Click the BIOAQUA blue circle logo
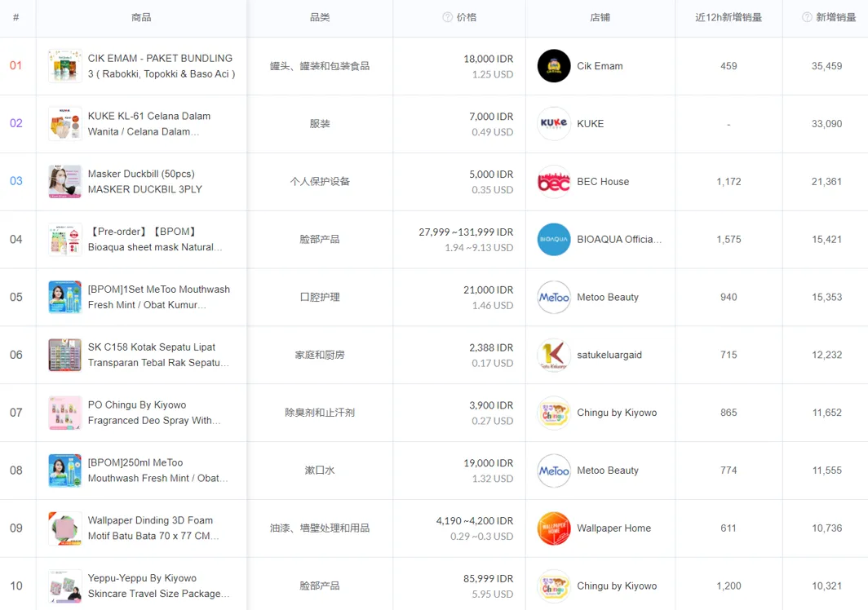The height and width of the screenshot is (610, 868). click(554, 239)
